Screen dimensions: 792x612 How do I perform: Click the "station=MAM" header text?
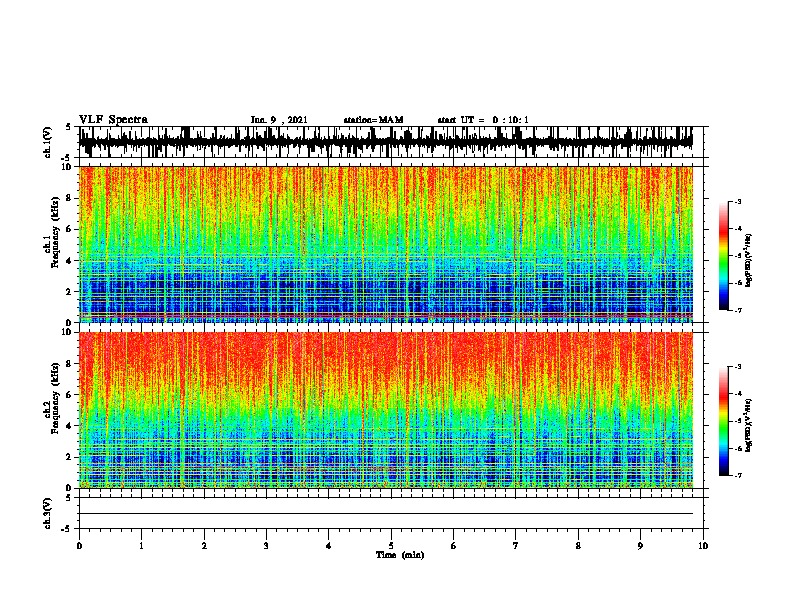373,120
